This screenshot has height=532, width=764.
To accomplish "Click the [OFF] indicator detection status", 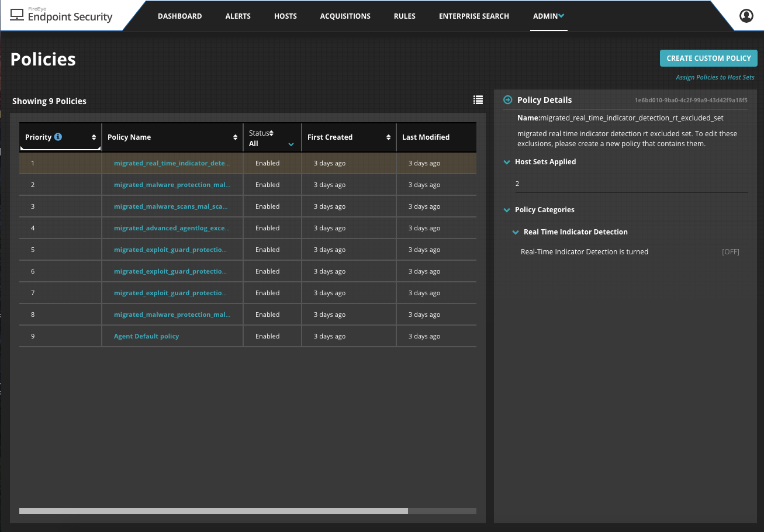I will point(731,252).
